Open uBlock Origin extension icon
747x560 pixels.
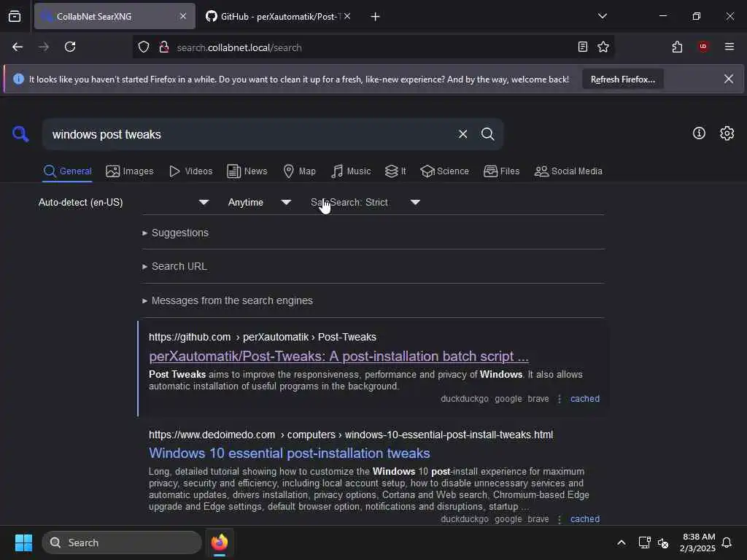click(x=703, y=47)
